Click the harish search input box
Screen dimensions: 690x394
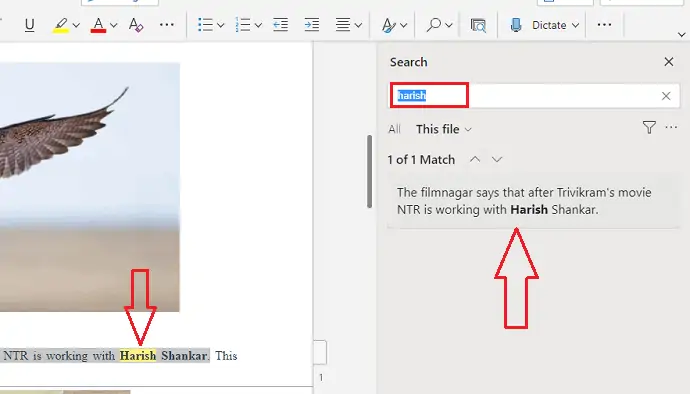(534, 96)
